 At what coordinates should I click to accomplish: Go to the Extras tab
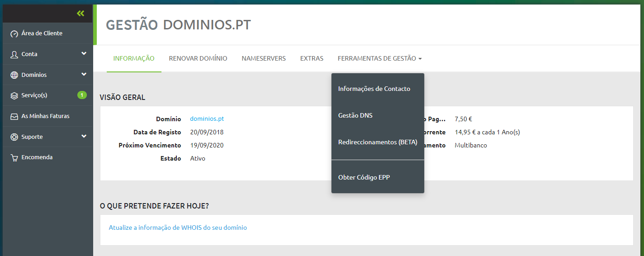coord(312,58)
